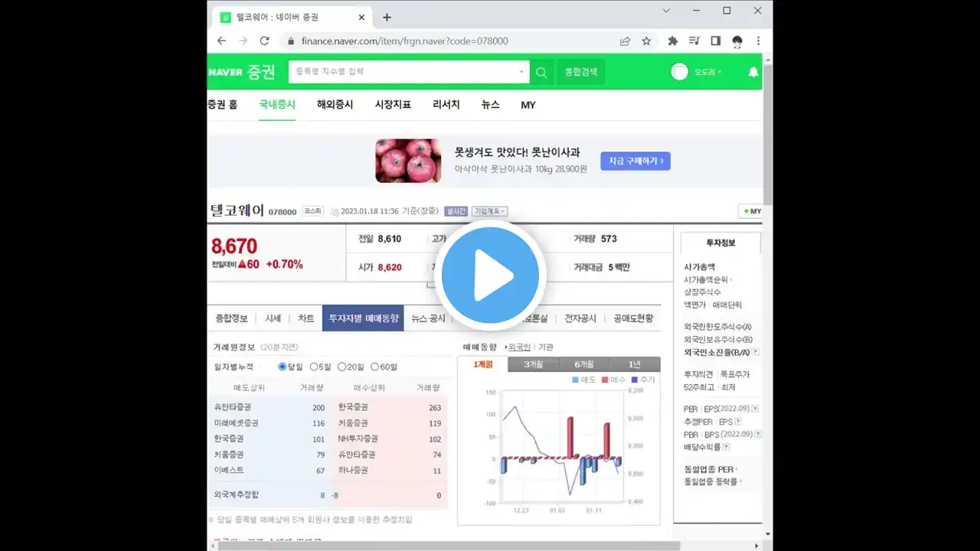
Task: Select the 1개월 chart tab
Action: (x=483, y=364)
